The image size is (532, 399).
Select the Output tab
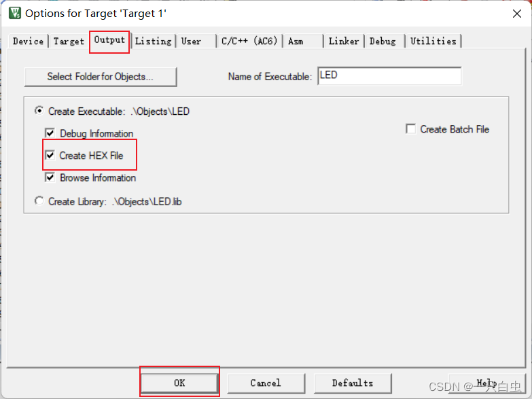click(109, 40)
